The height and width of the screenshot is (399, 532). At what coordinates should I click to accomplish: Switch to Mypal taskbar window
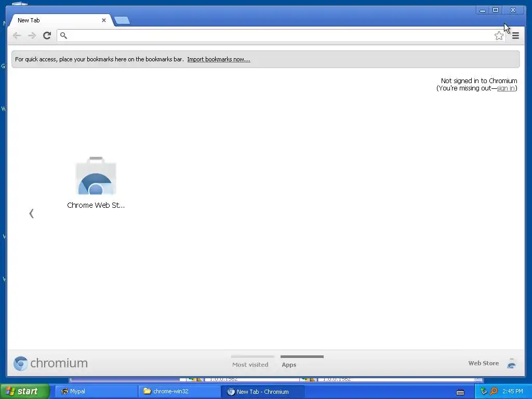pyautogui.click(x=96, y=392)
